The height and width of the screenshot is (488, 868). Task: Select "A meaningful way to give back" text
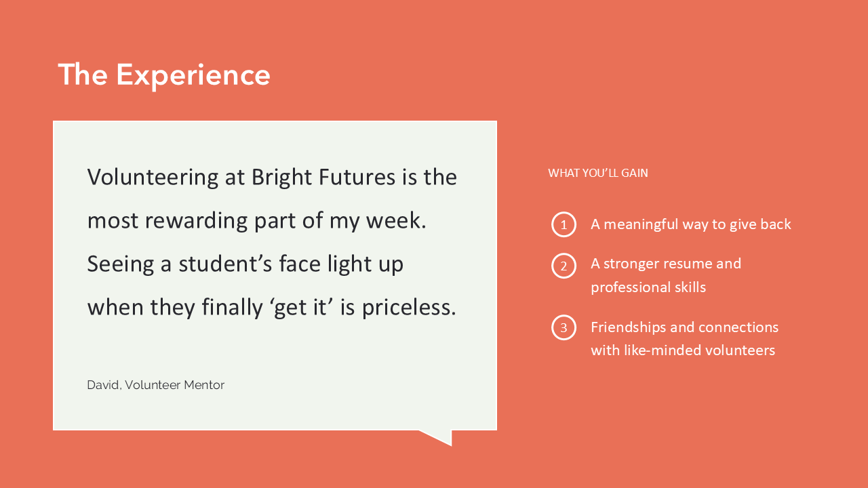(690, 224)
